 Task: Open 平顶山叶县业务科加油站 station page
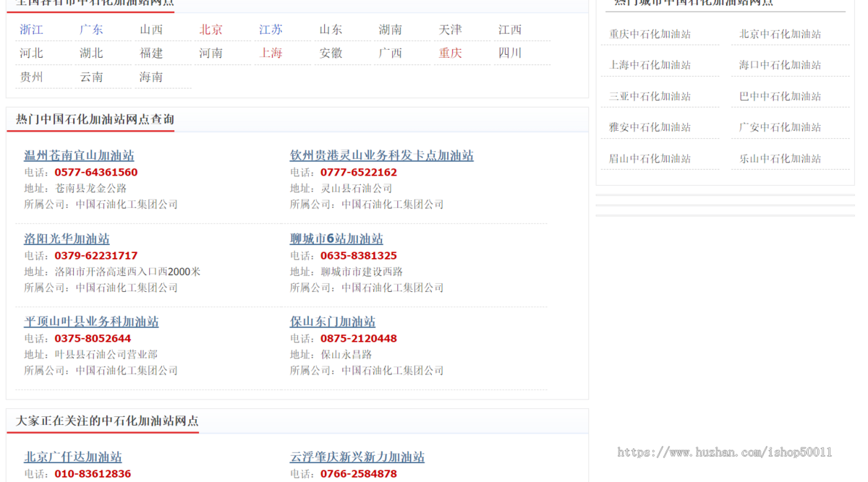[91, 322]
